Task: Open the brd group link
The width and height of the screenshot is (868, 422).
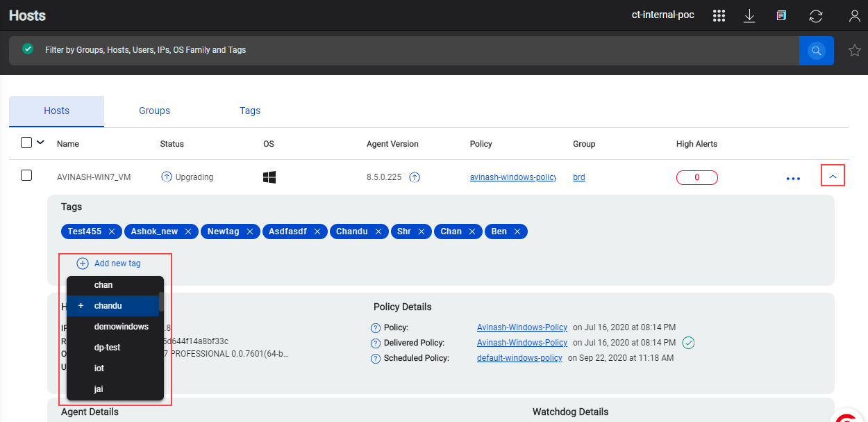Action: (x=579, y=177)
